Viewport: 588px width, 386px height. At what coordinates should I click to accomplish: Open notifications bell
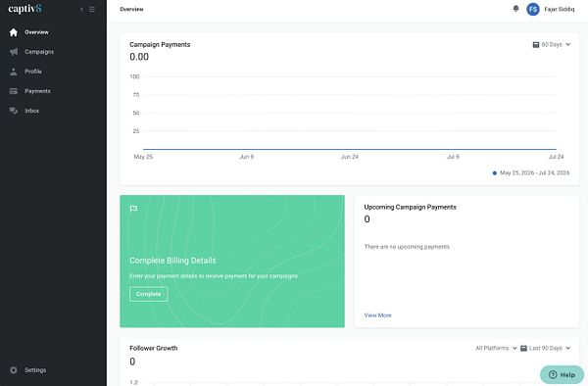[x=516, y=9]
